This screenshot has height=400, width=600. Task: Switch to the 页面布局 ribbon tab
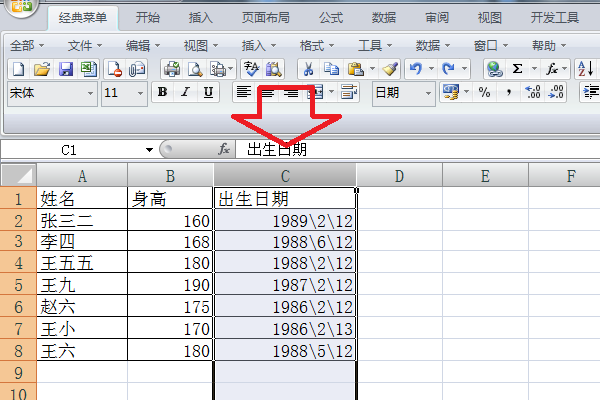pos(266,18)
